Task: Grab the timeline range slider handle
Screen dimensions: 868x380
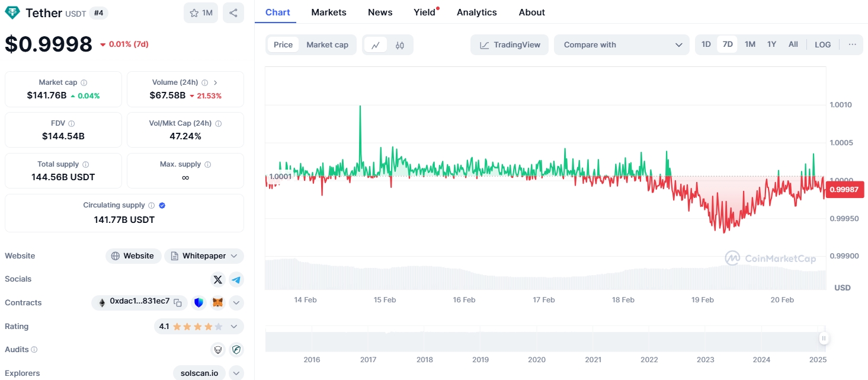Action: tap(824, 339)
